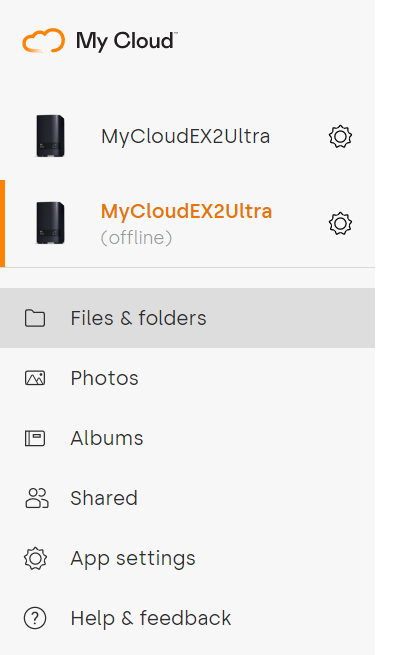Screen dimensions: 398x655
Task: Open the Albums section
Action: 188,438
